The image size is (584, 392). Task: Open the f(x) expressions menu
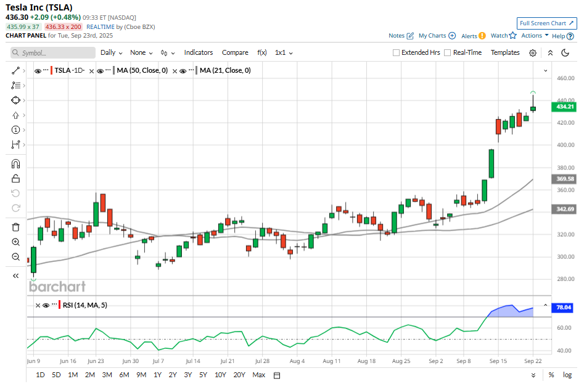(x=262, y=52)
